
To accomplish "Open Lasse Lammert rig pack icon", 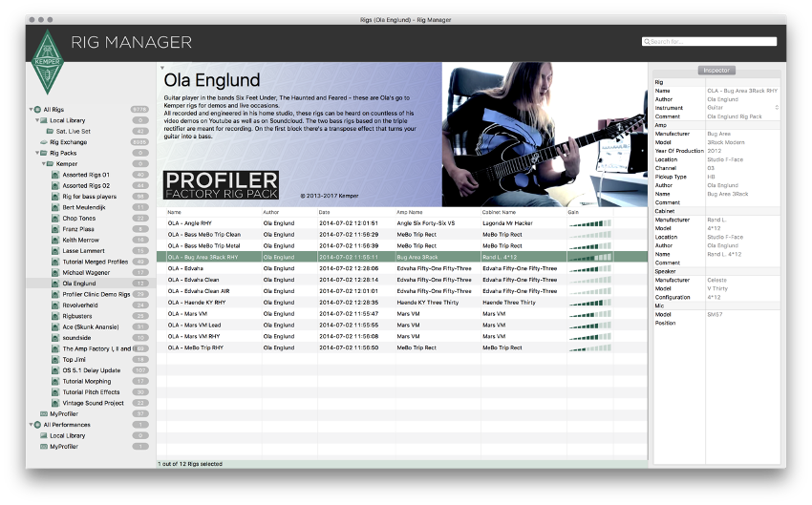I will [55, 251].
